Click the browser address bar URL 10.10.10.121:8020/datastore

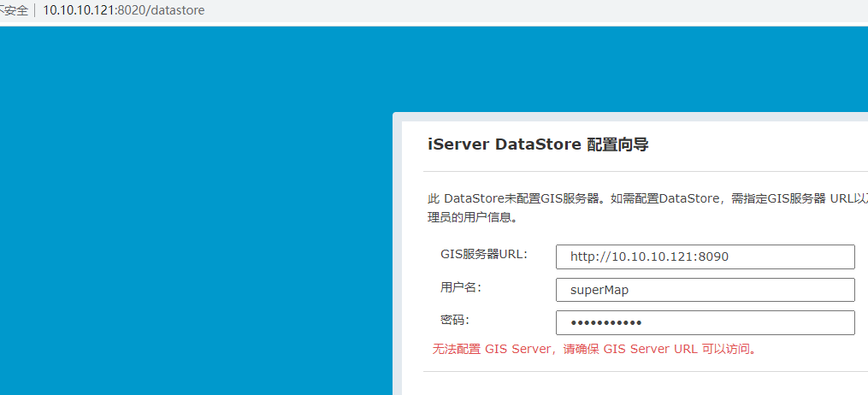pos(123,10)
